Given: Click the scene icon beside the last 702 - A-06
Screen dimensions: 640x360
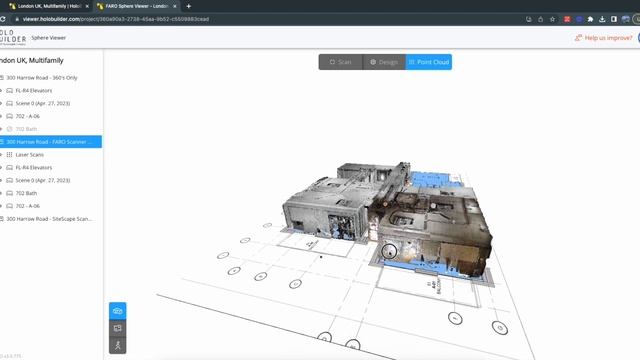Looking at the screenshot, I should click(9, 206).
